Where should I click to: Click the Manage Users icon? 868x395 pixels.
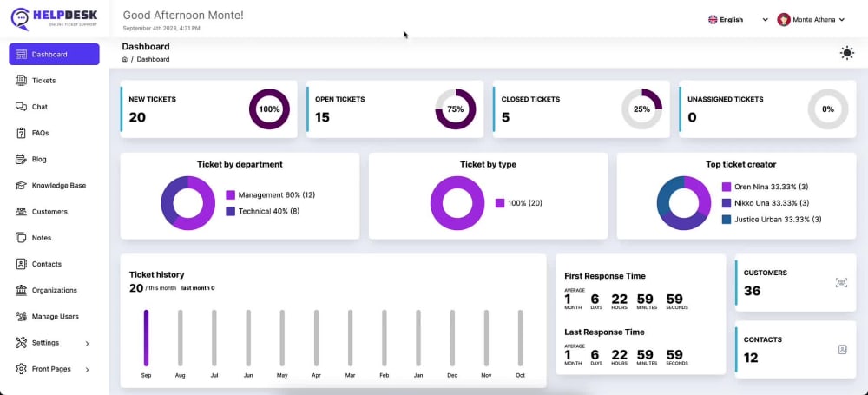(x=21, y=316)
